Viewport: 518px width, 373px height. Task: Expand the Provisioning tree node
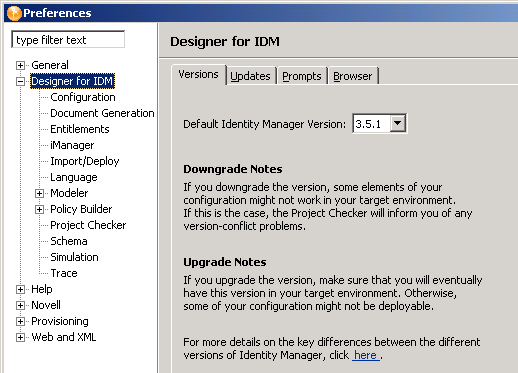click(20, 321)
